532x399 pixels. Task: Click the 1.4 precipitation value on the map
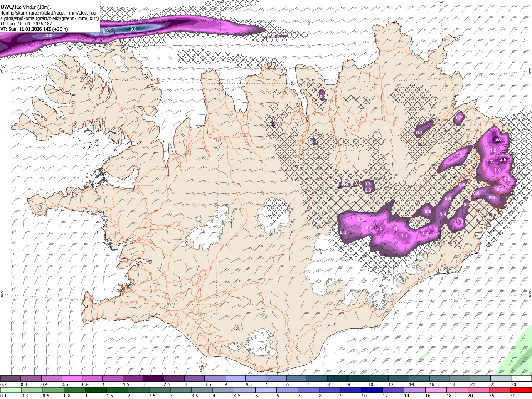tap(404, 236)
